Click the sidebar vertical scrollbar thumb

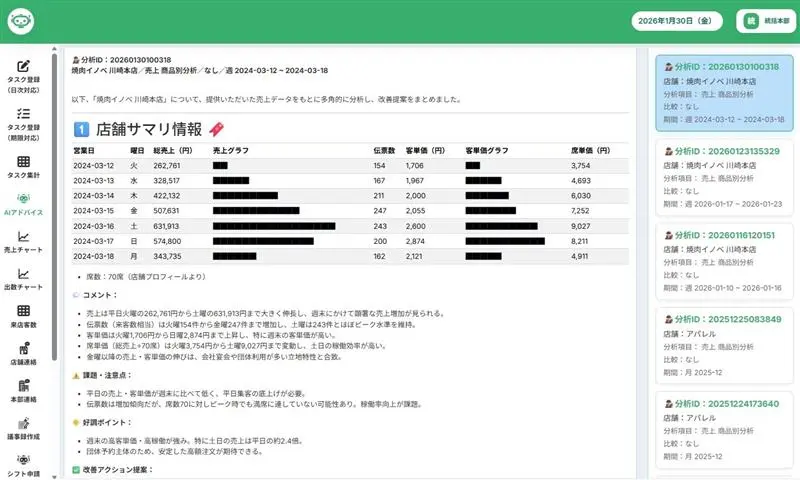point(54,207)
